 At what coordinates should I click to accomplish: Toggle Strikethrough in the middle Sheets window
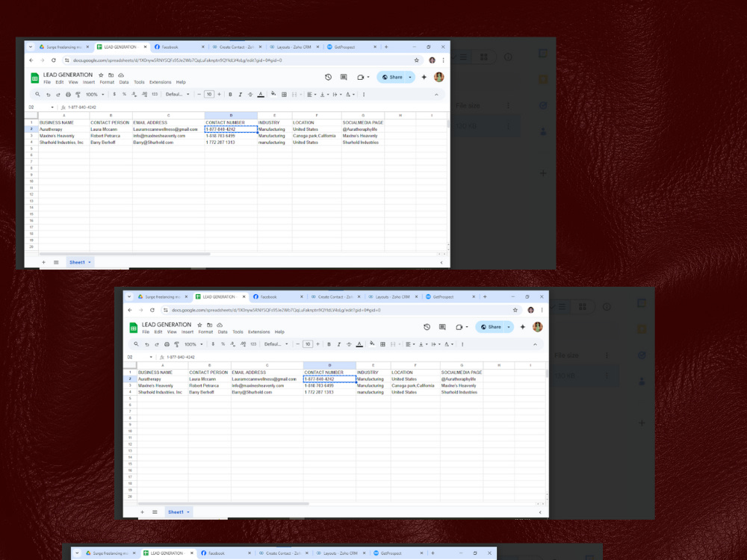pos(349,344)
